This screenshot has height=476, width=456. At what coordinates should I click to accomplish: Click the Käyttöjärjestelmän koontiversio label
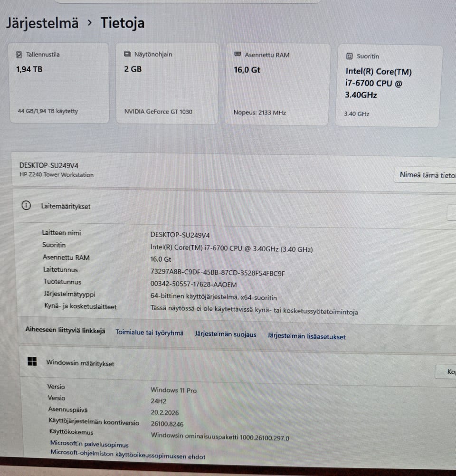[x=94, y=422]
